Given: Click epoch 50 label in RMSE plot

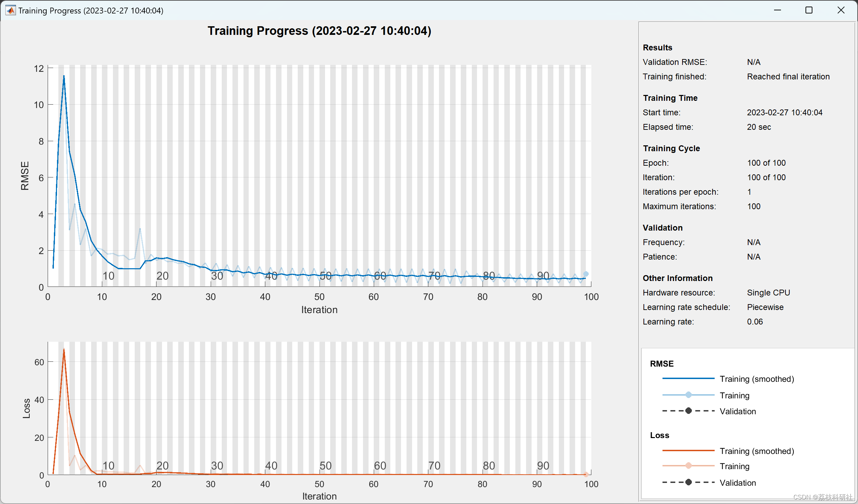Looking at the screenshot, I should [325, 276].
